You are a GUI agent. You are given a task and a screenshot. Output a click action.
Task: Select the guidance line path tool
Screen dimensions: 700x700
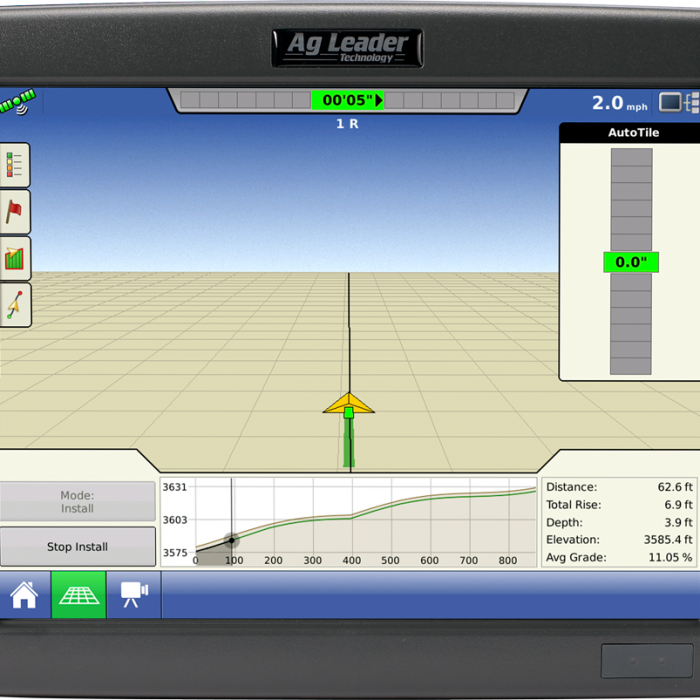pos(14,305)
